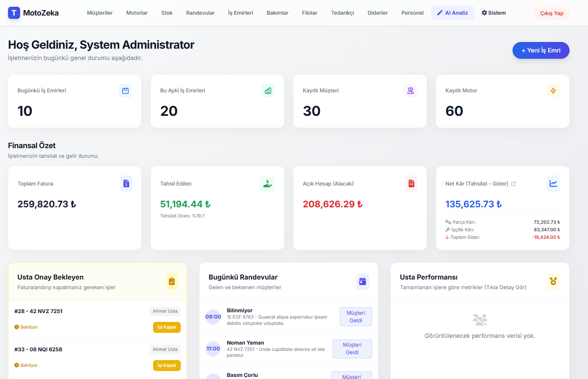Click the Kayıtlı Motor count 60

(x=454, y=111)
